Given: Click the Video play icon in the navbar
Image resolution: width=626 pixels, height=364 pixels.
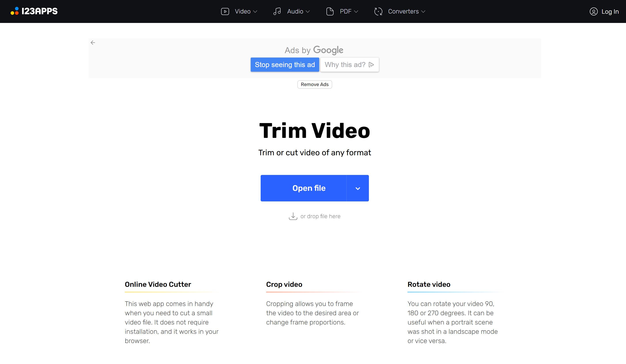Looking at the screenshot, I should pos(225,11).
